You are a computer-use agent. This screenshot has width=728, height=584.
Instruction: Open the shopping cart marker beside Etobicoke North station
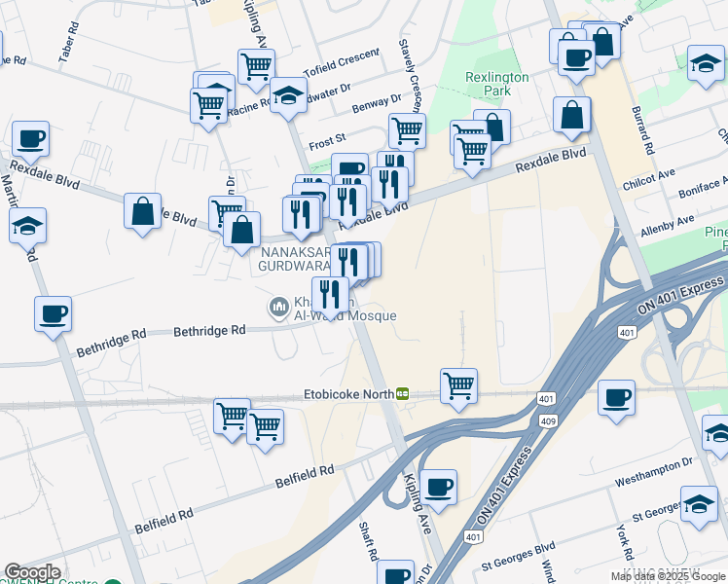click(x=459, y=387)
